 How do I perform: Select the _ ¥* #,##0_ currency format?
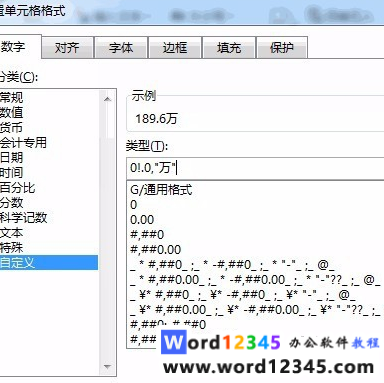pos(256,295)
